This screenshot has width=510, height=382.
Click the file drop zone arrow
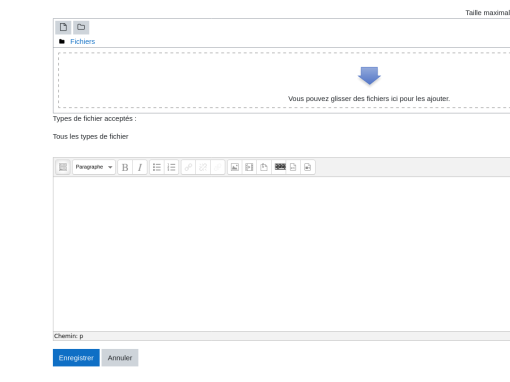tap(369, 76)
